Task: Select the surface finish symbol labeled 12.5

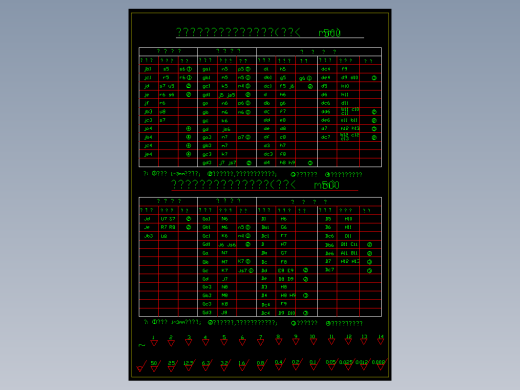Action: click(x=189, y=366)
